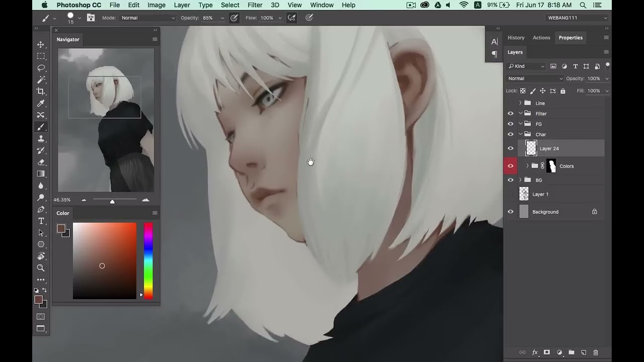This screenshot has width=644, height=362.
Task: Select the Crop tool
Action: pos(41,92)
